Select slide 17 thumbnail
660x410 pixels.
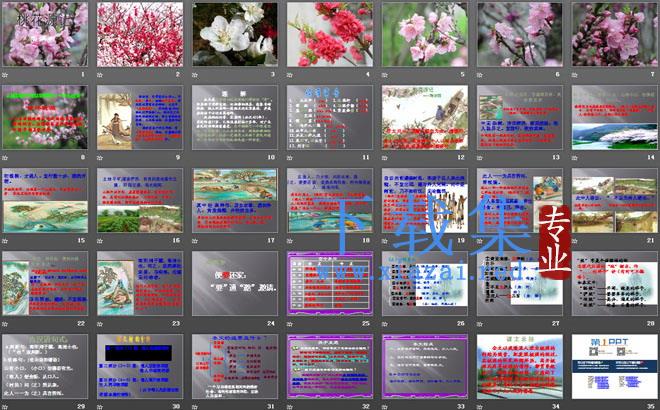pos(235,200)
